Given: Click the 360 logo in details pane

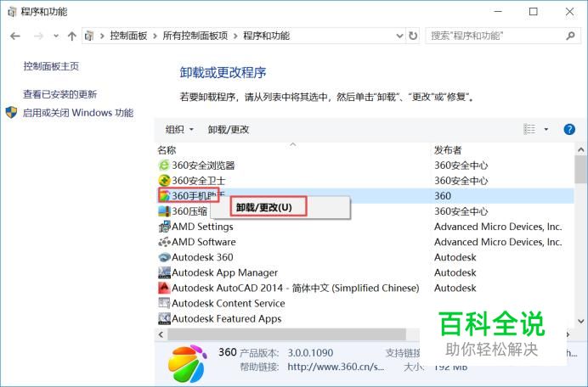Looking at the screenshot, I should [x=187, y=363].
